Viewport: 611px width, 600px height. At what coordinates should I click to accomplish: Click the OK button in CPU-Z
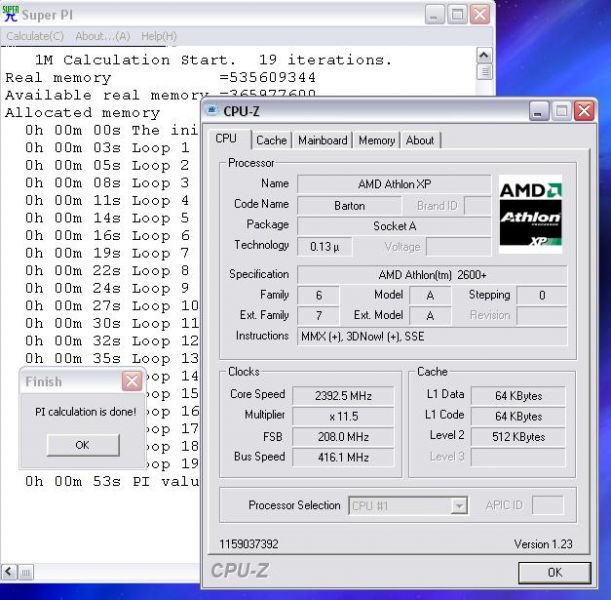click(x=554, y=572)
